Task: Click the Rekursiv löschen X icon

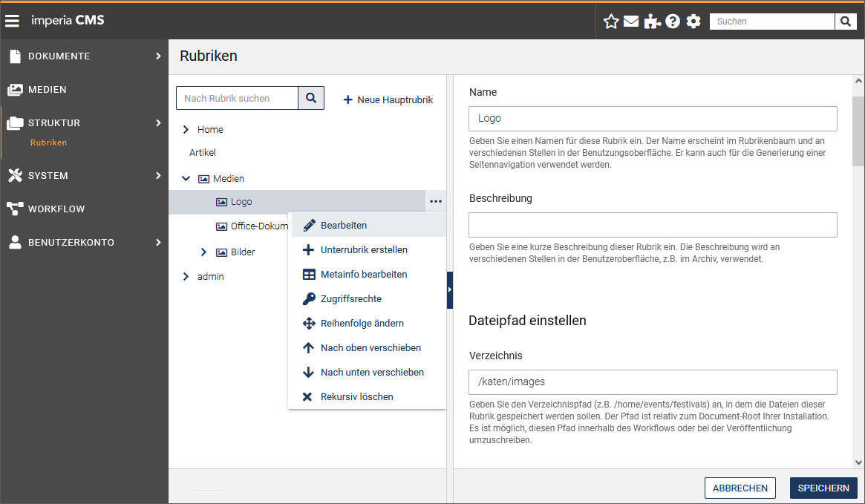Action: pos(308,397)
